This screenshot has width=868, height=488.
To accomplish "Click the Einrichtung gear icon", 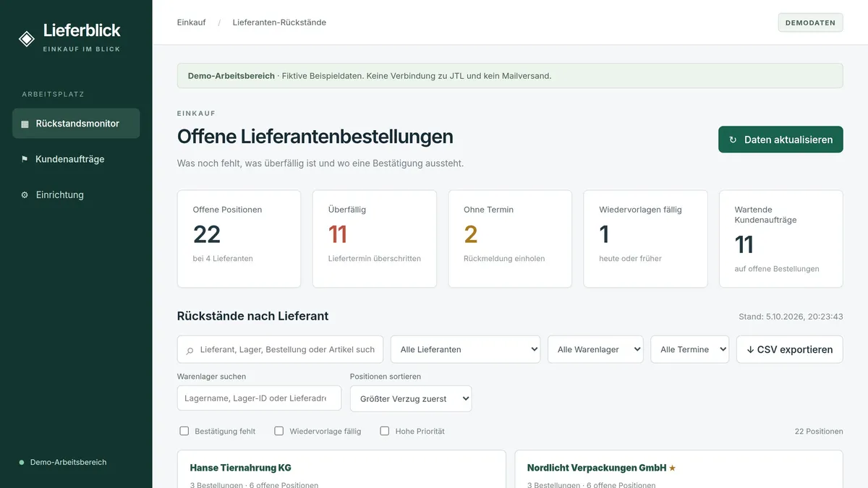I will point(25,194).
